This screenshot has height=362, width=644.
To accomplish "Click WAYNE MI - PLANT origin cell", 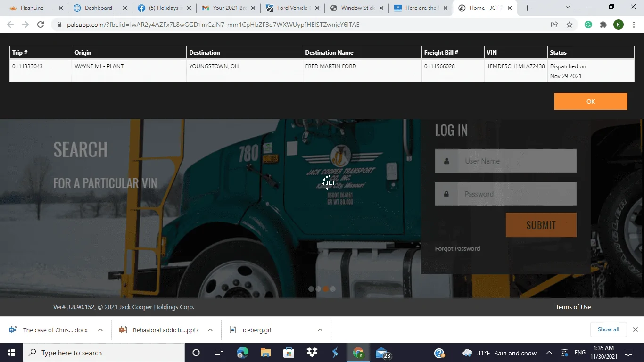I will 129,71.
